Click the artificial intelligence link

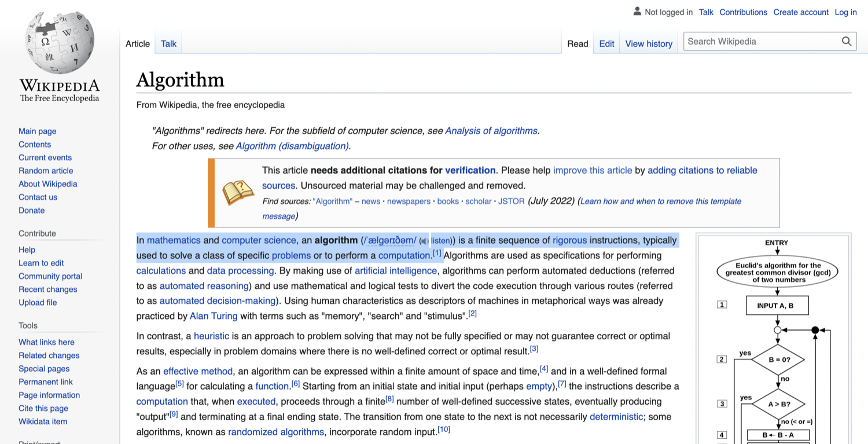click(396, 270)
